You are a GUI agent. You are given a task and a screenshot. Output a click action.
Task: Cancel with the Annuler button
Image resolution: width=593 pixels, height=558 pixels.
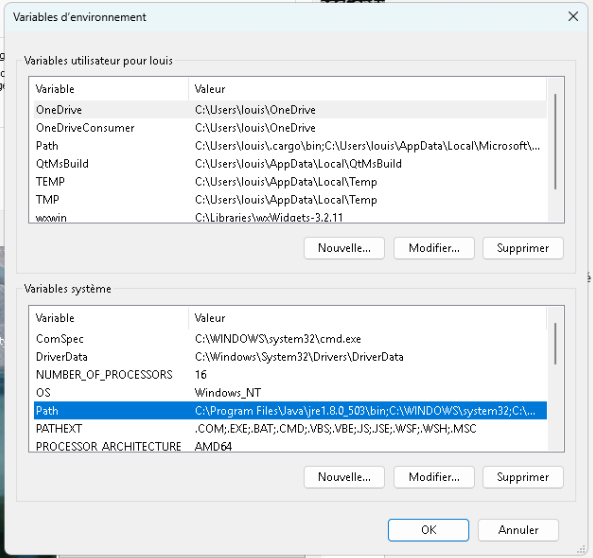pyautogui.click(x=518, y=530)
